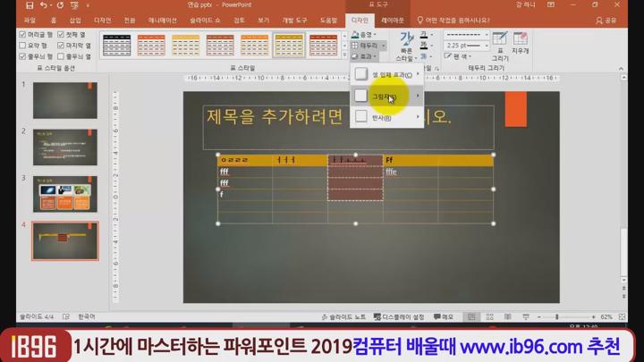Click the 한국어 language indicator
This screenshot has width=644, height=362.
[x=86, y=316]
